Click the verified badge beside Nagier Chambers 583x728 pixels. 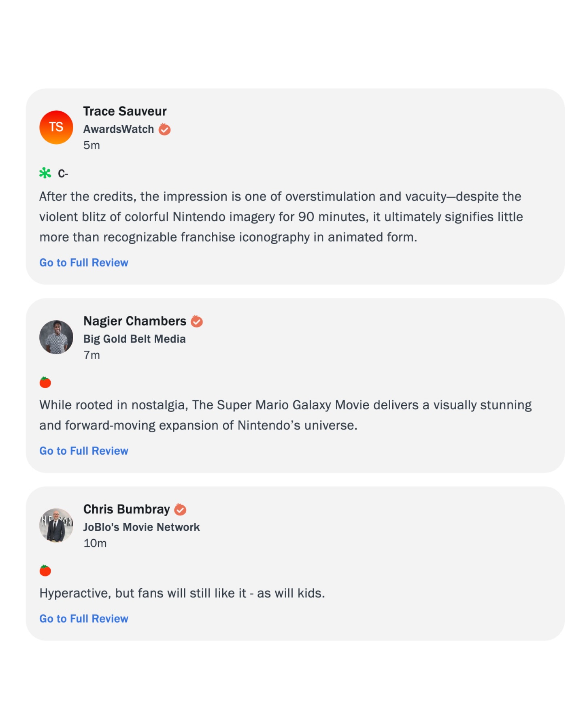coord(197,321)
